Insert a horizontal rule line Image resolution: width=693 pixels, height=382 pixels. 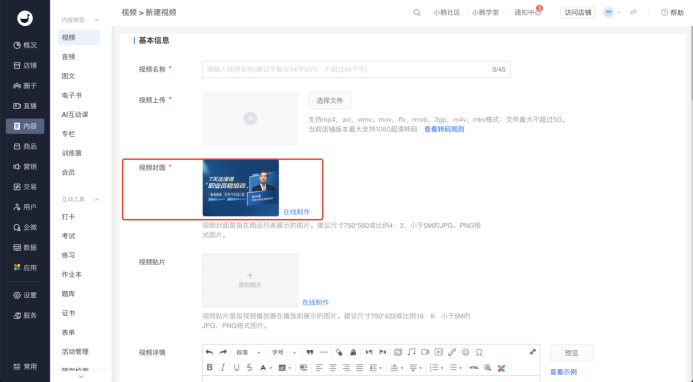click(x=324, y=352)
